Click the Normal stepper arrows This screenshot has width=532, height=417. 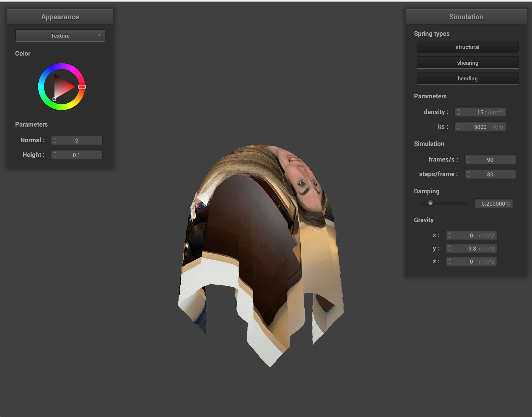pos(55,140)
